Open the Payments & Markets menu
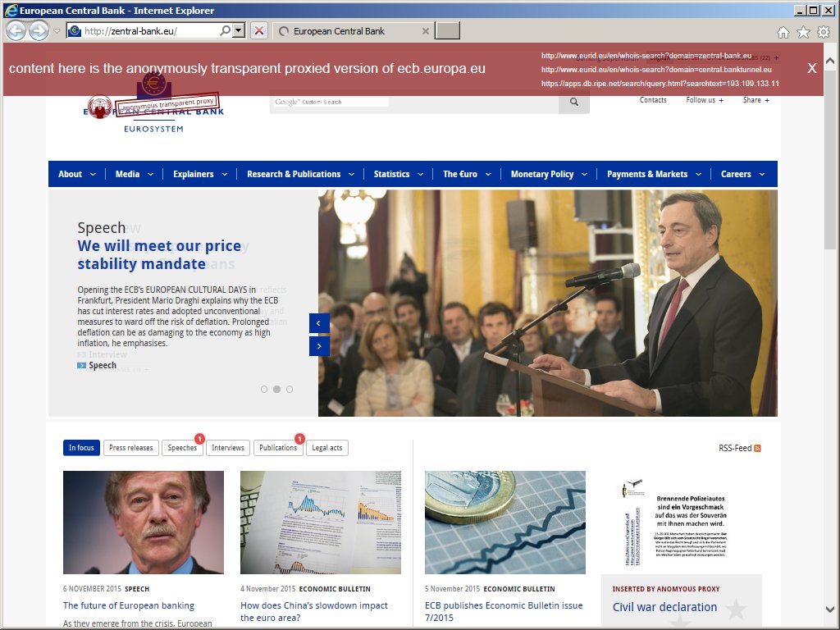Screen dimensions: 840x630 (x=654, y=174)
